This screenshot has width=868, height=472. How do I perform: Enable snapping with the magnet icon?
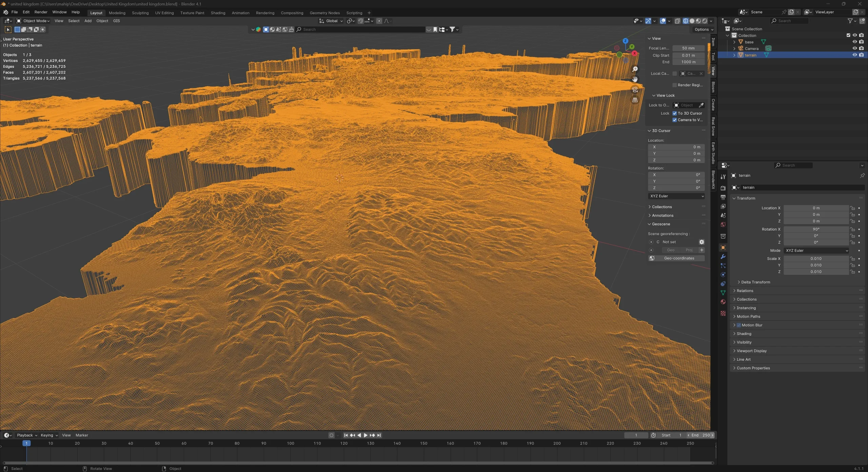pyautogui.click(x=360, y=21)
